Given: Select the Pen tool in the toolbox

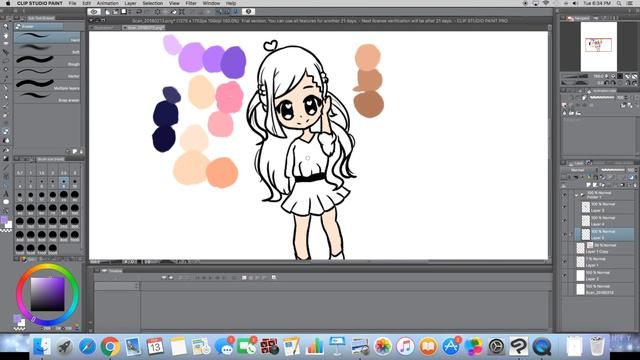Looking at the screenshot, I should click(6, 88).
